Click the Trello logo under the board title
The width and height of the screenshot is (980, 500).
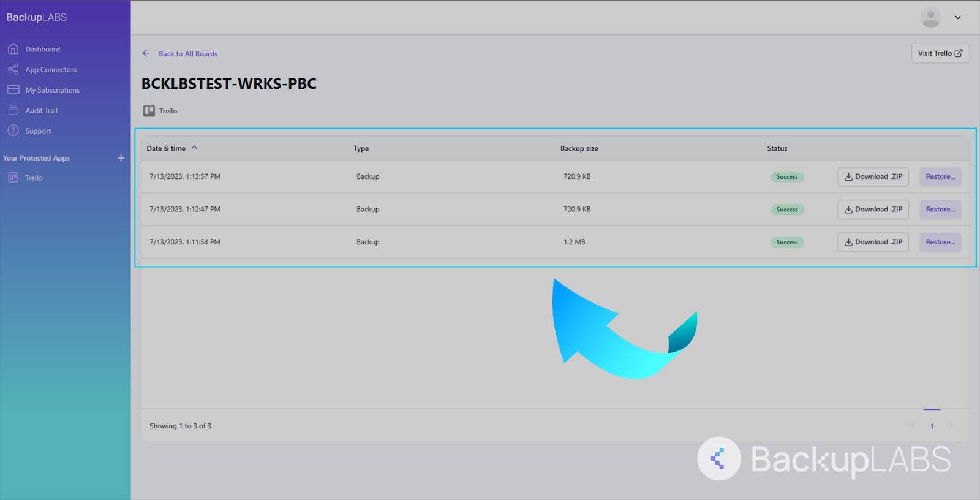[149, 111]
